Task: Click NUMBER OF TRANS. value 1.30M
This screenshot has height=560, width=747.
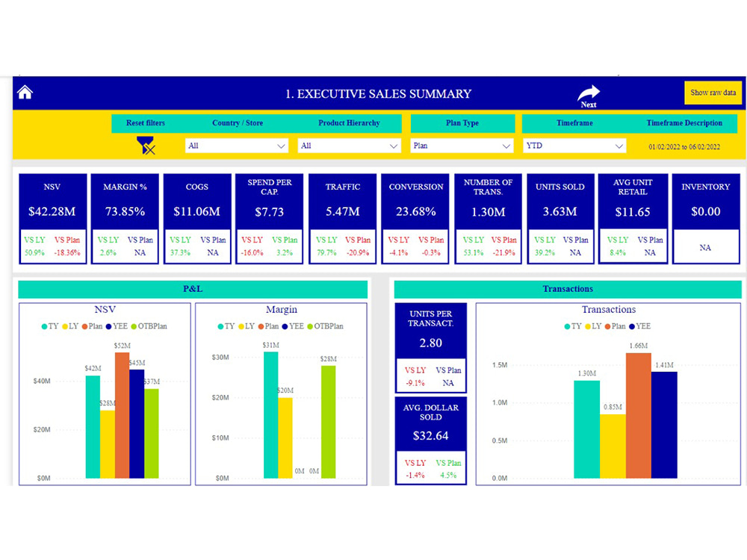Action: tap(489, 212)
